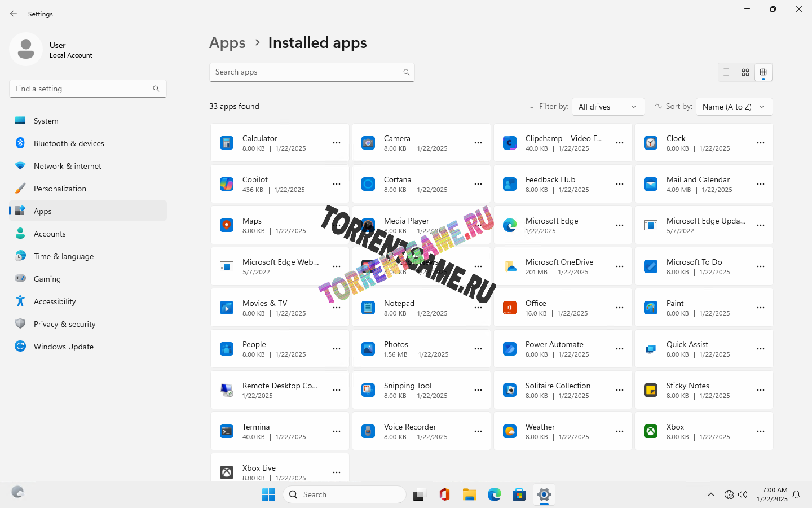Image resolution: width=812 pixels, height=508 pixels.
Task: Switch to grid view layout
Action: tap(745, 72)
